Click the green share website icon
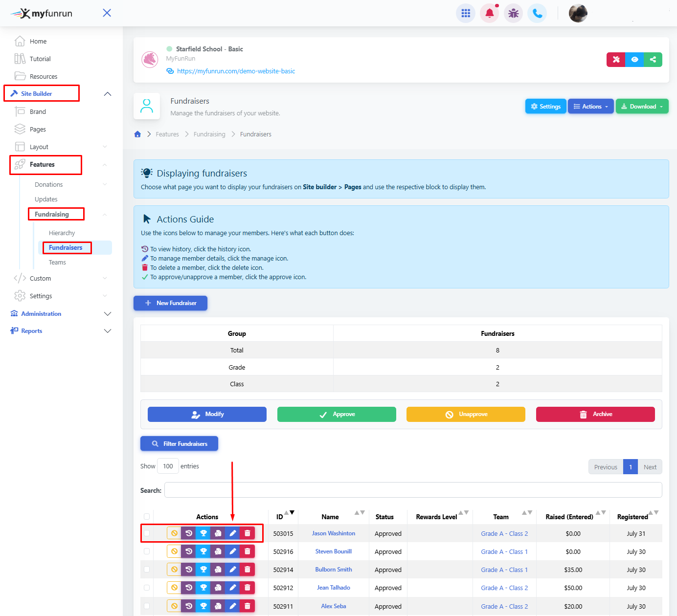Image resolution: width=677 pixels, height=616 pixels. click(653, 60)
